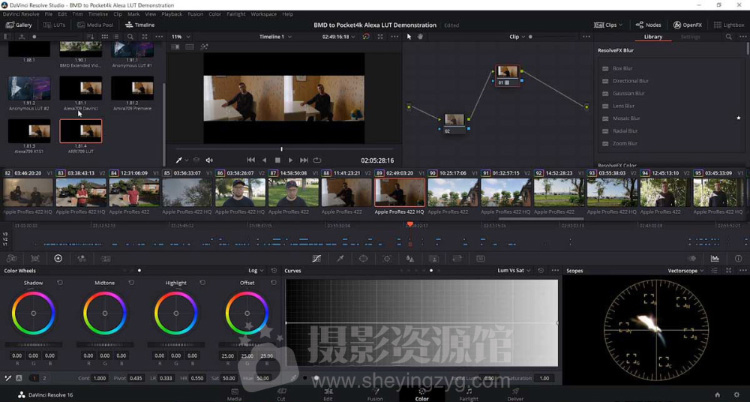
Task: Select the Alexa709 LUT still thumbnail
Action: [81, 132]
